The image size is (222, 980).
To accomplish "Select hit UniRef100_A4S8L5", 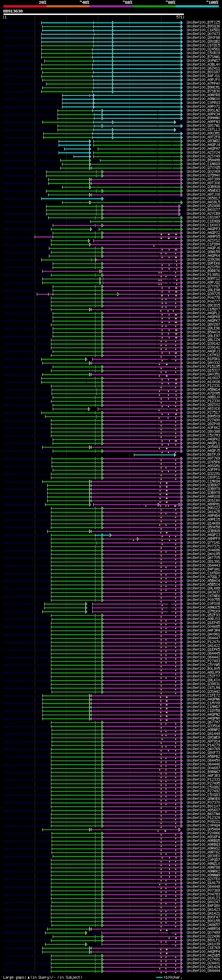I will pyautogui.click(x=203, y=202).
